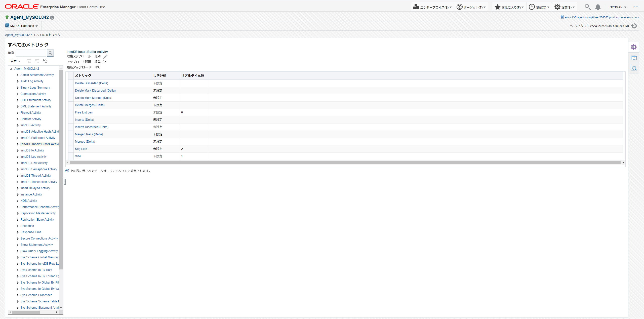Open the notifications bell
The width and height of the screenshot is (644, 319).
pyautogui.click(x=598, y=7)
